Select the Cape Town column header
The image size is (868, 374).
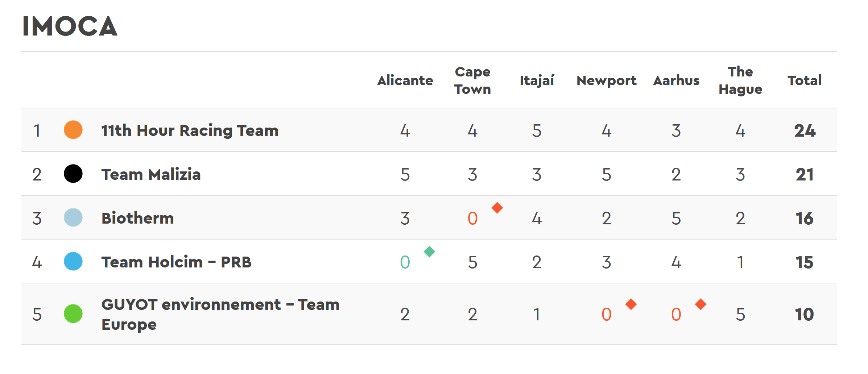pos(472,80)
